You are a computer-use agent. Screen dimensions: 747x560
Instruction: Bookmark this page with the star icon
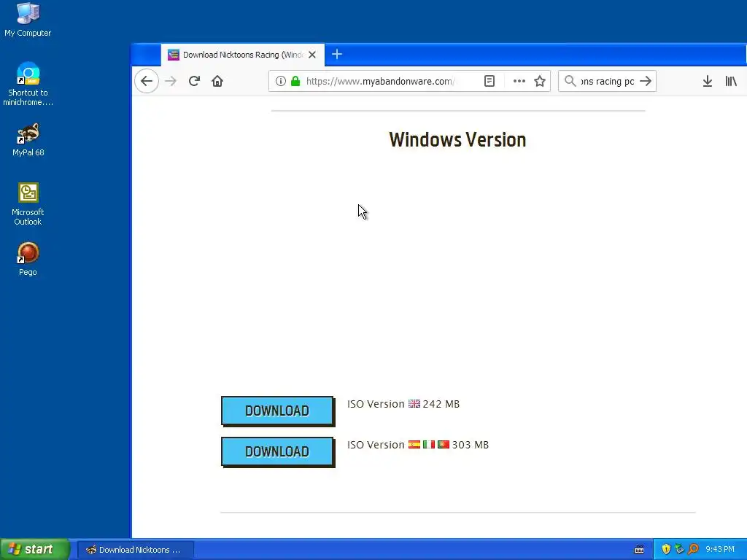540,81
